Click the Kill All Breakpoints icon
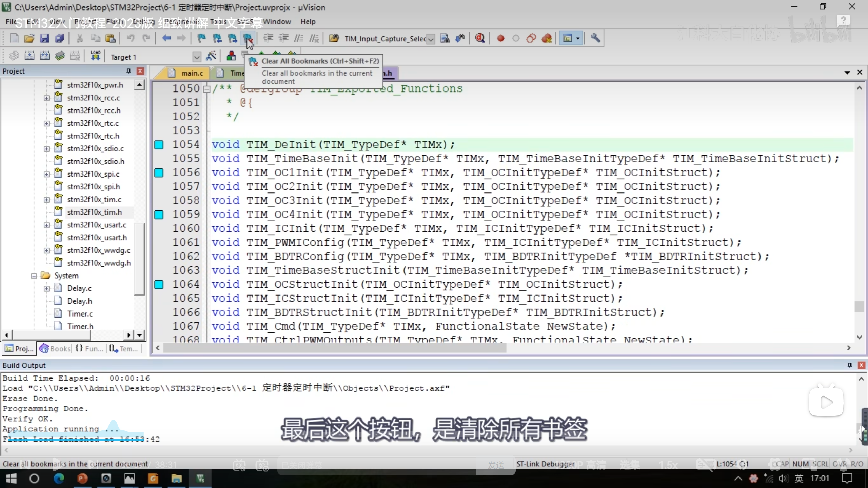The height and width of the screenshot is (488, 868). [x=547, y=38]
